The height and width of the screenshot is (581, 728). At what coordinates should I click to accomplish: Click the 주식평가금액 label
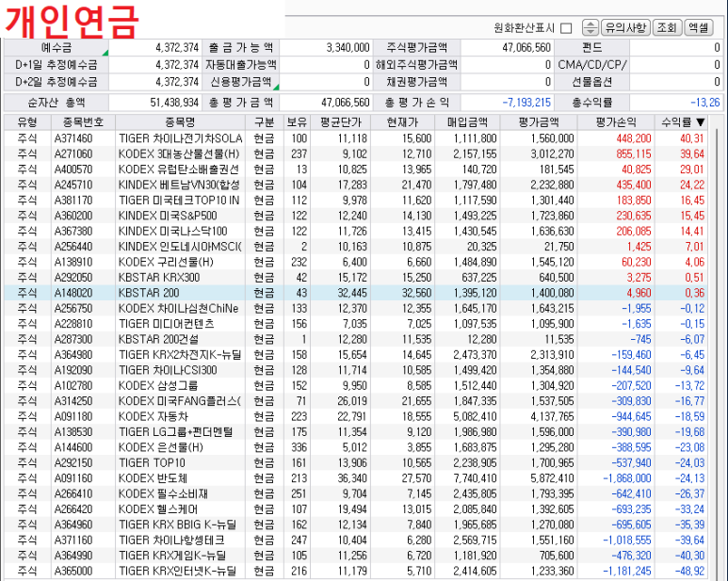[416, 48]
